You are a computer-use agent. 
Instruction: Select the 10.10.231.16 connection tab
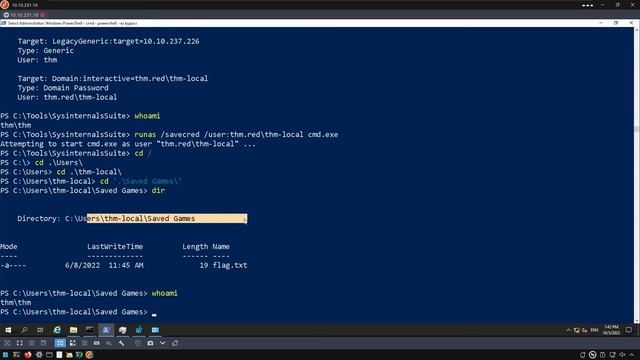pyautogui.click(x=24, y=15)
